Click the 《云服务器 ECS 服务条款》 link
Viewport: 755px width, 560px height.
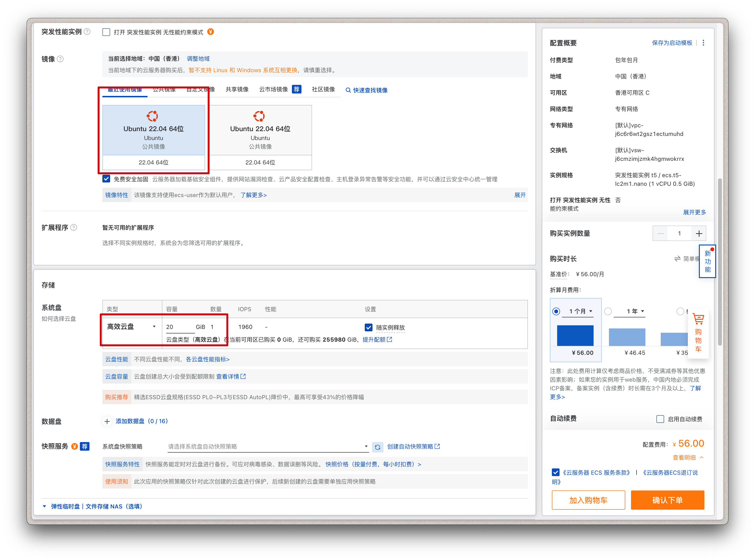coord(596,472)
